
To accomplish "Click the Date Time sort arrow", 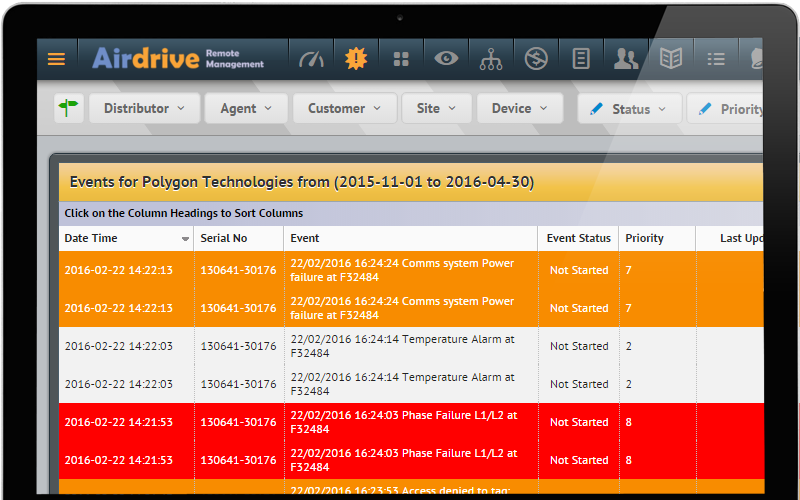I will click(x=185, y=239).
